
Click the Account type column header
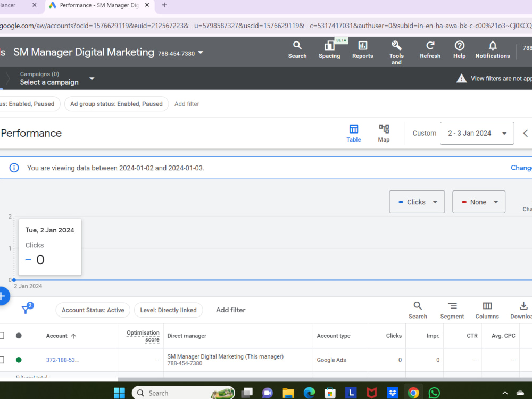(333, 336)
